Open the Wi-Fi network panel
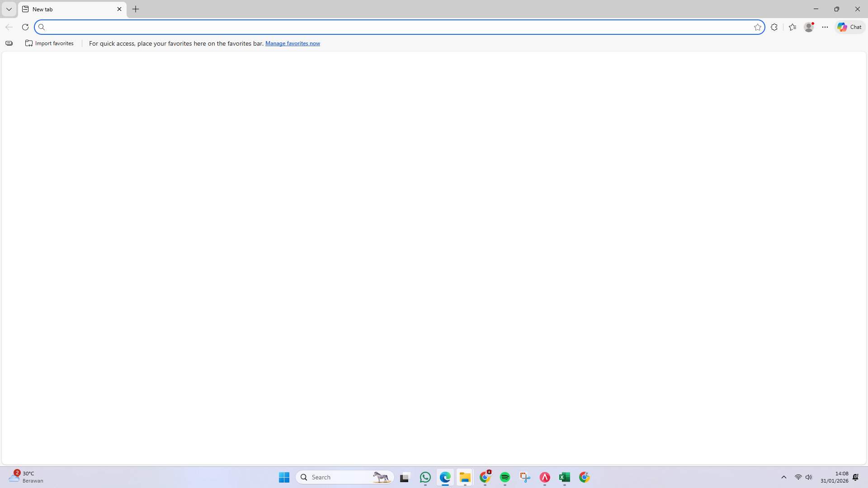Screen dimensions: 868x488 (x=798, y=477)
